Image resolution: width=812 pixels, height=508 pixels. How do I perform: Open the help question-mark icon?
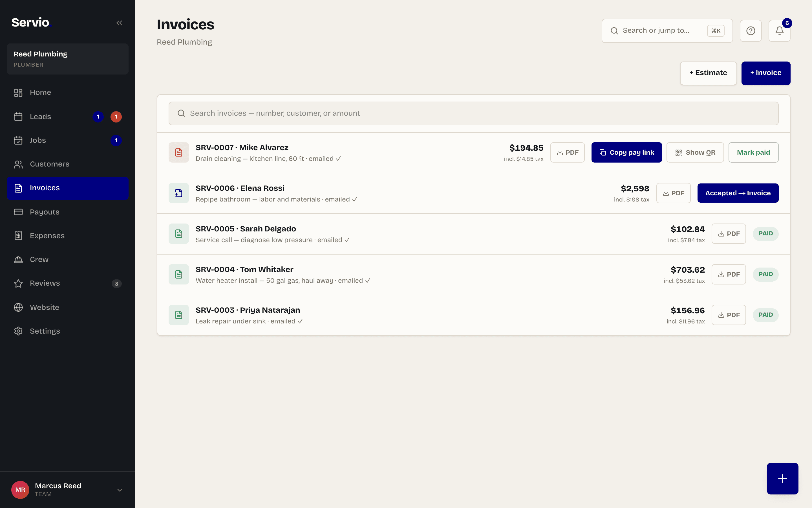(x=751, y=31)
